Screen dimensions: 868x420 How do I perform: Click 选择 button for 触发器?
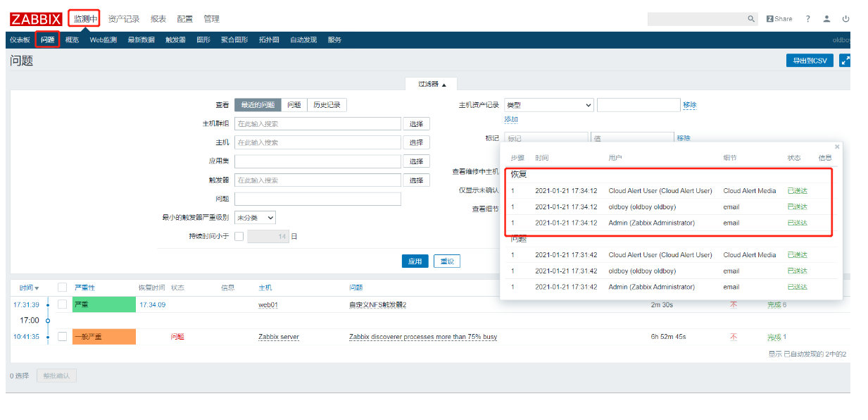(x=416, y=180)
